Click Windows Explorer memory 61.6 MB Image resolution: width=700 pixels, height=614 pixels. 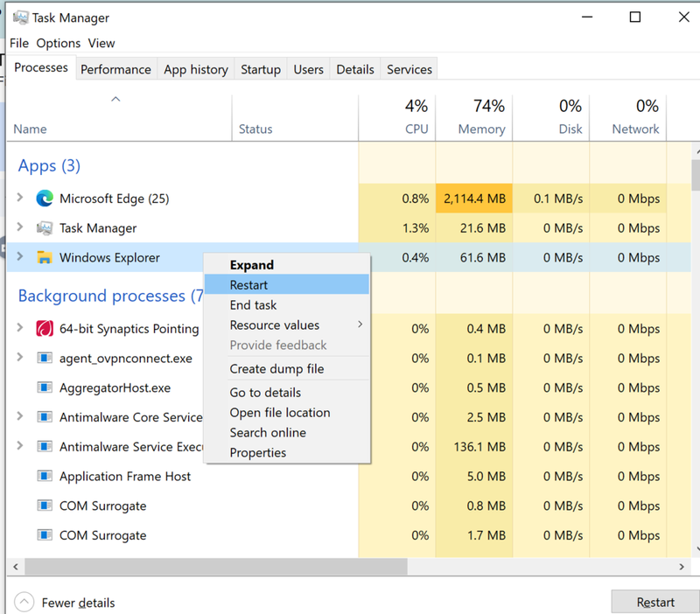(474, 257)
